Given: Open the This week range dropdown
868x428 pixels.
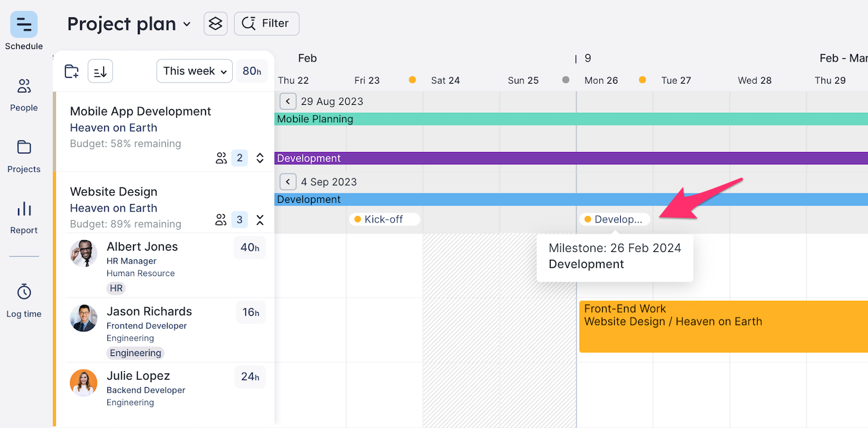Looking at the screenshot, I should (194, 71).
